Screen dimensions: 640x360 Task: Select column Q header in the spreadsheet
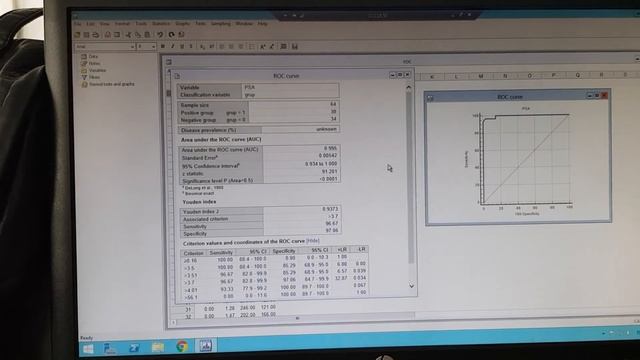[x=578, y=75]
